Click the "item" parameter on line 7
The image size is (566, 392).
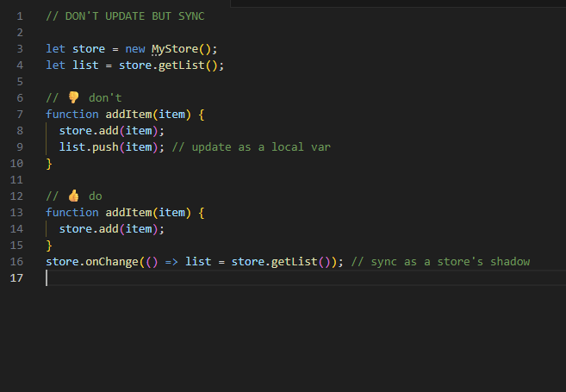coord(171,115)
